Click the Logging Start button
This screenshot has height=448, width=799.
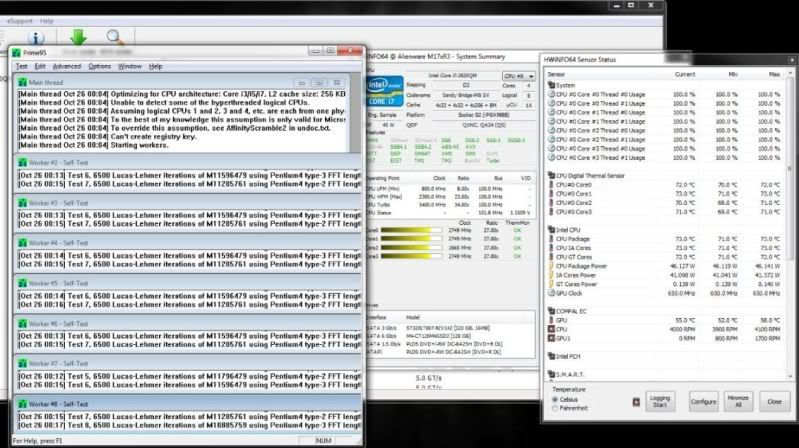[660, 402]
